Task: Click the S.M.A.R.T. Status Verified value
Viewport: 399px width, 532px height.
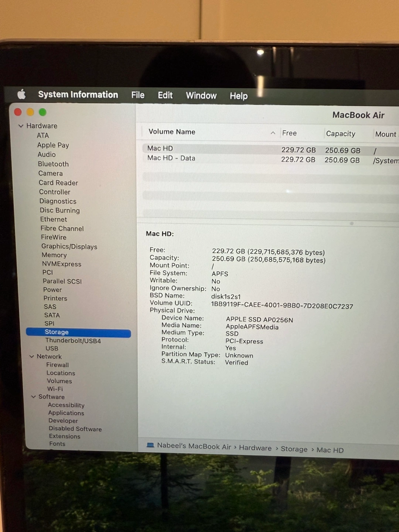Action: pyautogui.click(x=236, y=363)
